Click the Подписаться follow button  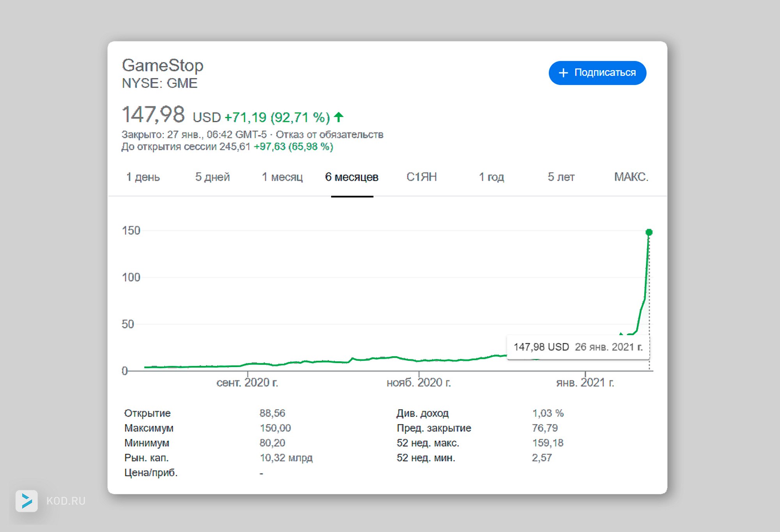click(597, 73)
